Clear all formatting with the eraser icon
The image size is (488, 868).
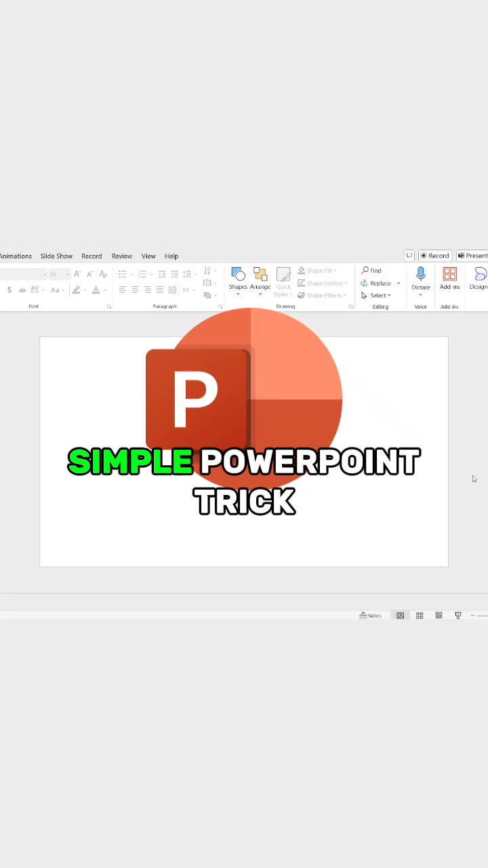point(103,274)
